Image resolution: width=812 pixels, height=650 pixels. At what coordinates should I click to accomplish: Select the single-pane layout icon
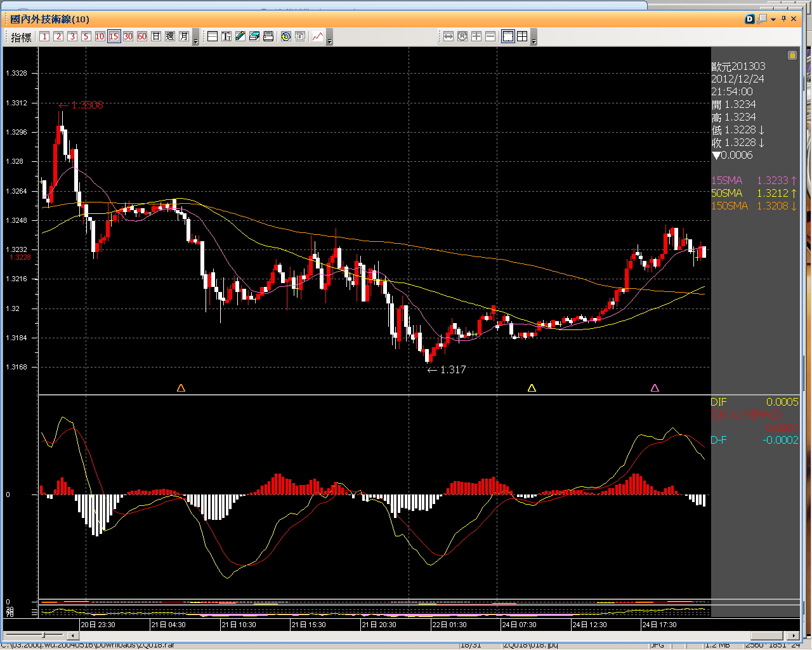(x=508, y=37)
